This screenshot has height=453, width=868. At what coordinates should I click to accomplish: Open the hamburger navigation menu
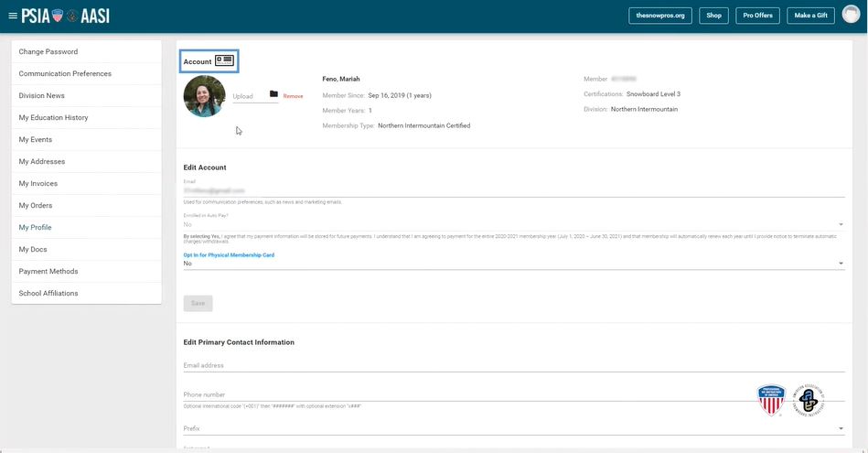coord(13,16)
